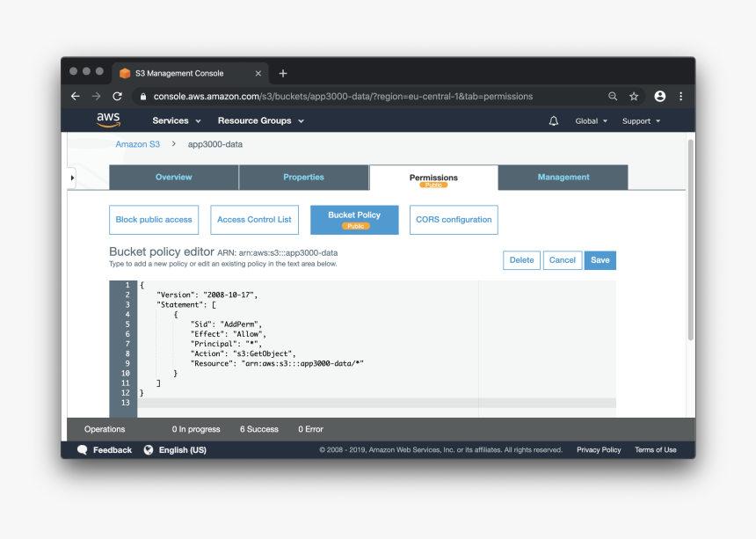756x539 pixels.
Task: Click the "Resource" ARN line in editor
Action: 277,363
